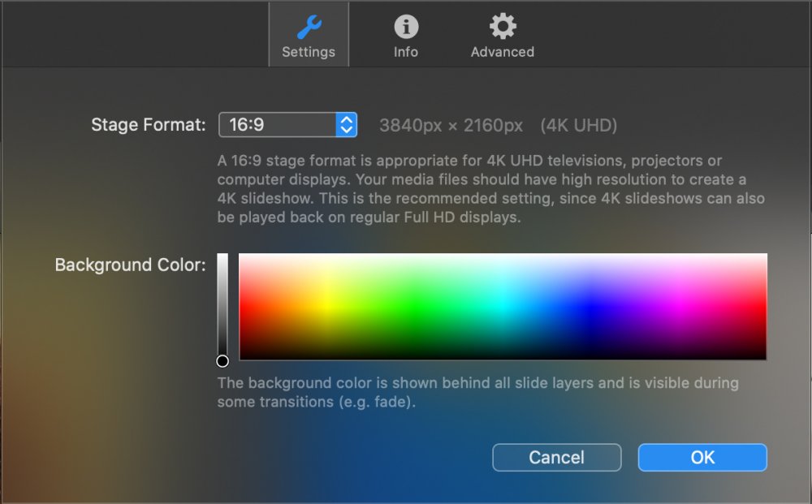Click the brightness slider round handle
Viewport: 812px width, 504px height.
tap(222, 361)
